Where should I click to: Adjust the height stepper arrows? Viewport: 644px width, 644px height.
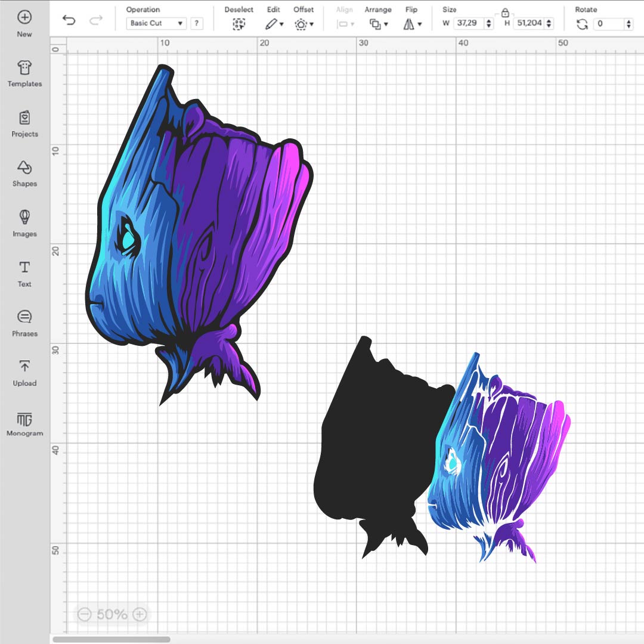549,23
